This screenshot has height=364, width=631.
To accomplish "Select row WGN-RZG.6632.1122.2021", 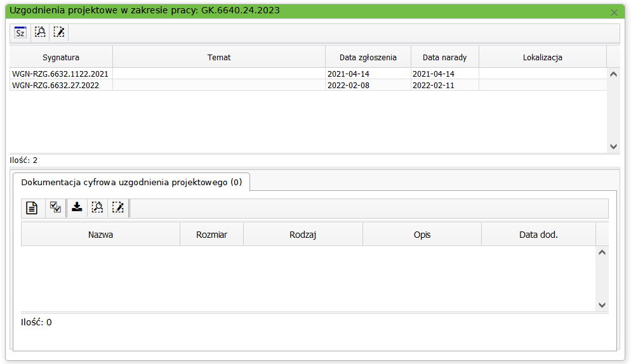I will [60, 74].
